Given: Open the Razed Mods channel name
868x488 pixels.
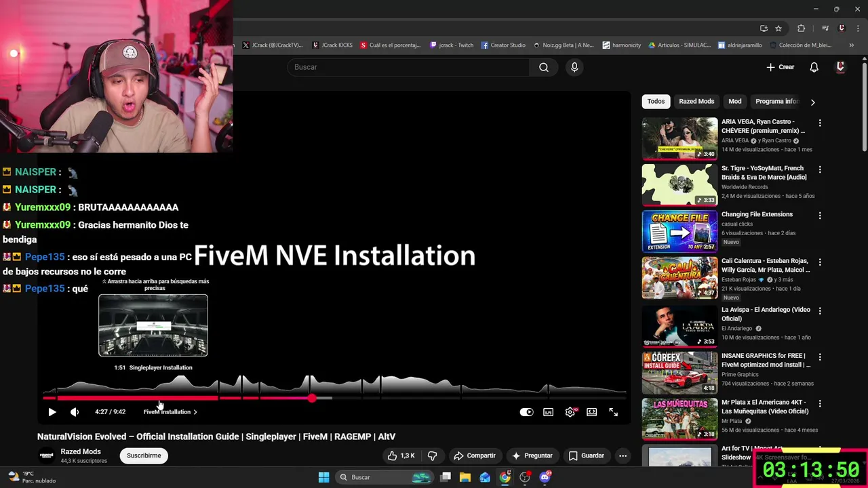Looking at the screenshot, I should tap(81, 451).
